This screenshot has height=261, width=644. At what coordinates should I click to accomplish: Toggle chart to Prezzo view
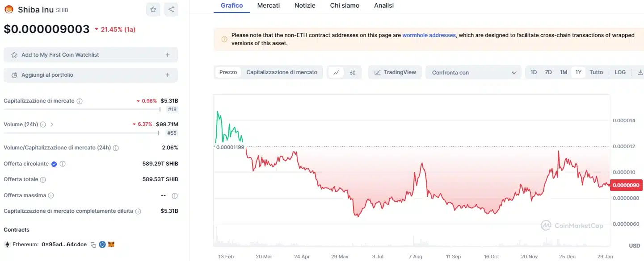pos(228,72)
